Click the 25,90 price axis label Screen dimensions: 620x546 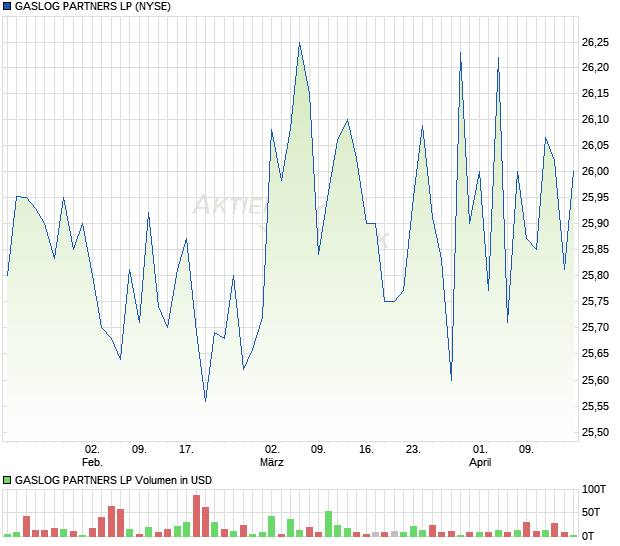click(595, 223)
